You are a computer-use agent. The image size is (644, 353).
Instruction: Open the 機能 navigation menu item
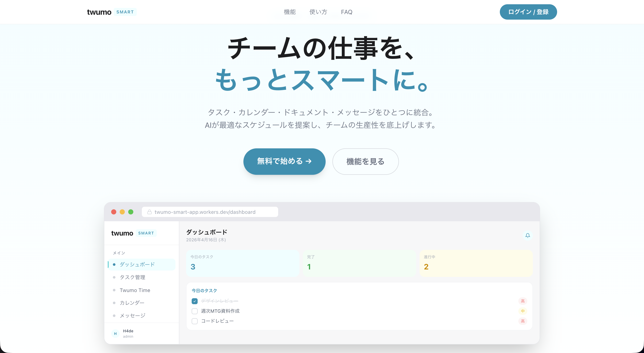pyautogui.click(x=290, y=12)
